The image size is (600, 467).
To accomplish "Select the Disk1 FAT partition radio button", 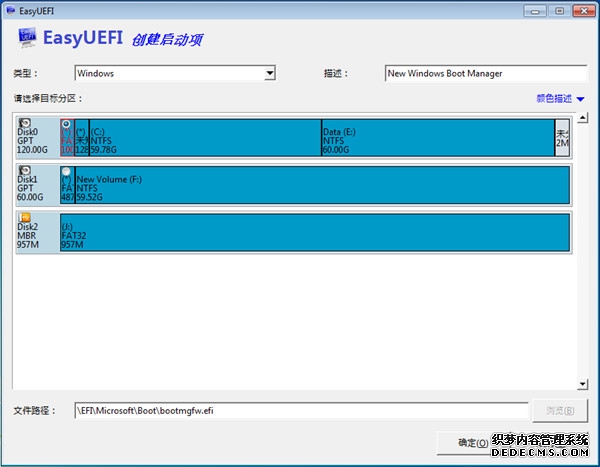I will (66, 172).
